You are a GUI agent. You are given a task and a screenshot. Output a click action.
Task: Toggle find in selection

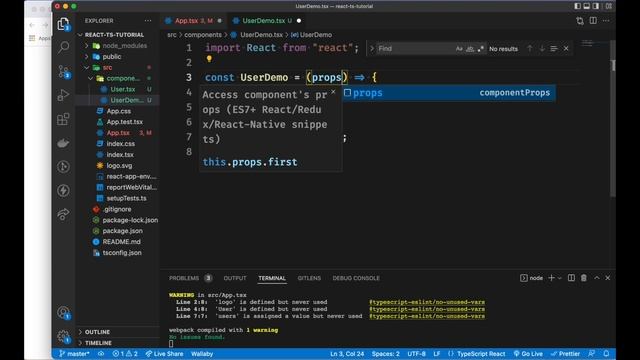click(x=553, y=49)
